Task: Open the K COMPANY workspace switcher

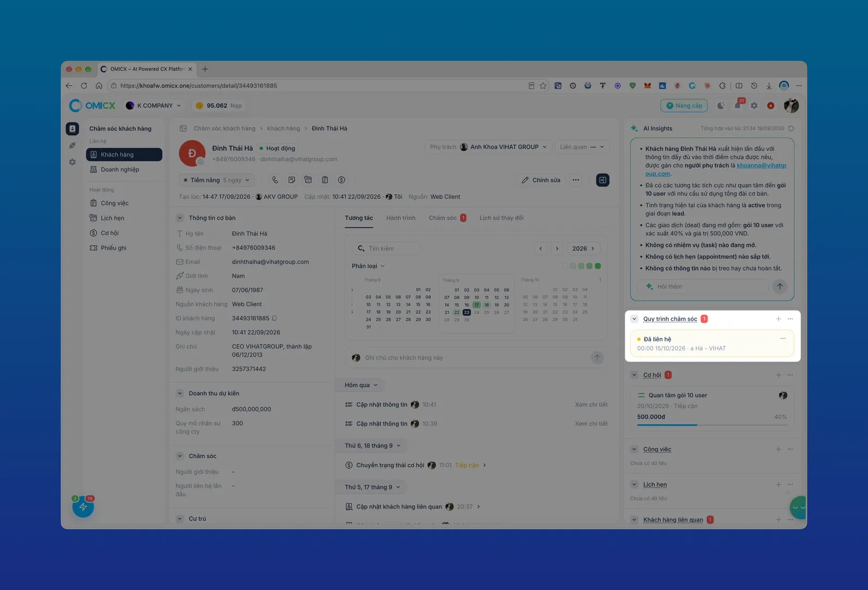Action: [154, 106]
